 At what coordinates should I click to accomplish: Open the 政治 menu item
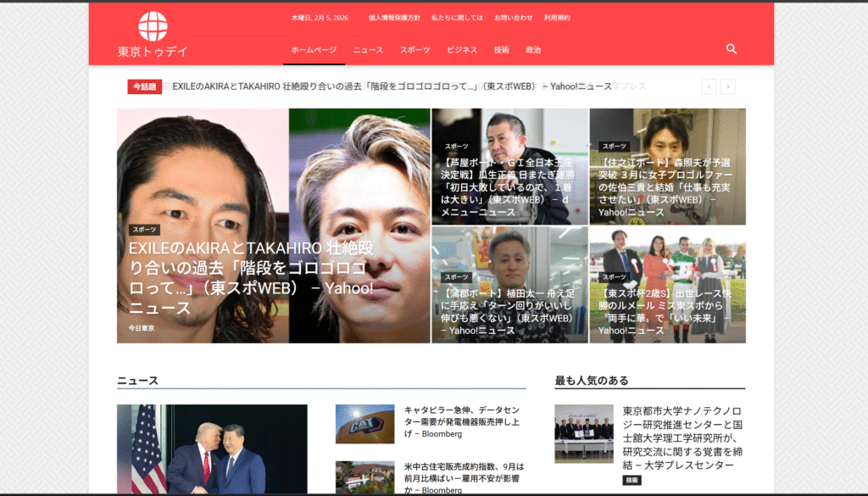(x=533, y=50)
